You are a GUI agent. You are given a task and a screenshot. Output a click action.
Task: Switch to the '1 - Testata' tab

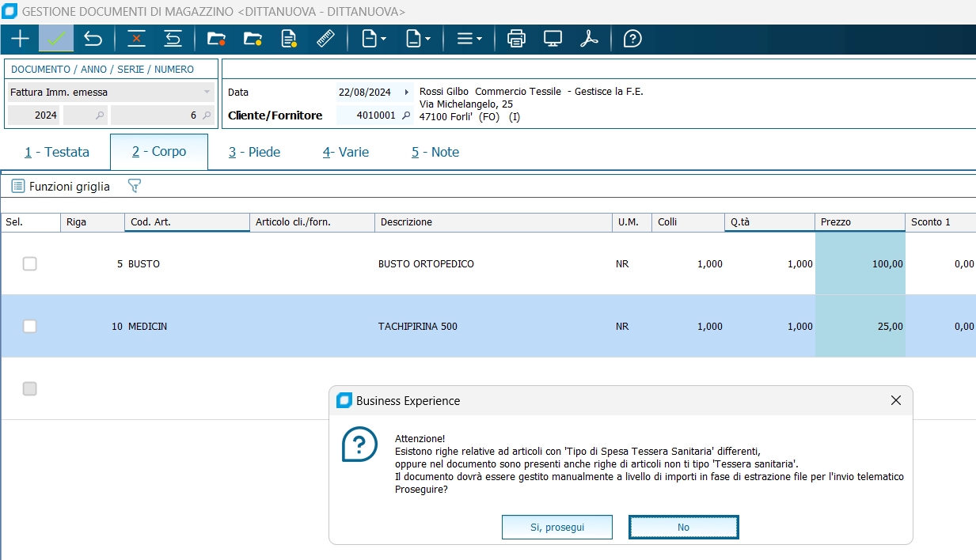click(x=57, y=152)
